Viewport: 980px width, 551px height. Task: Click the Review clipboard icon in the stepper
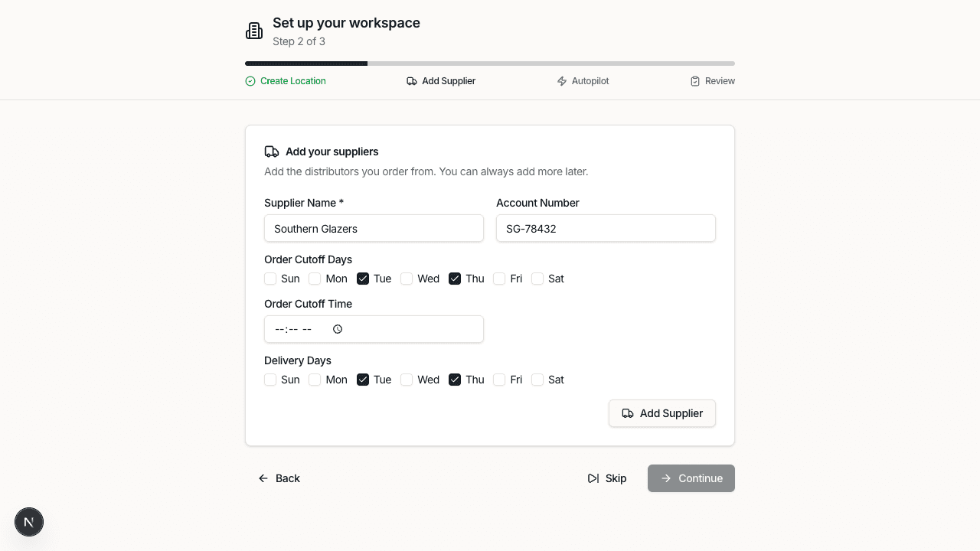pyautogui.click(x=694, y=80)
